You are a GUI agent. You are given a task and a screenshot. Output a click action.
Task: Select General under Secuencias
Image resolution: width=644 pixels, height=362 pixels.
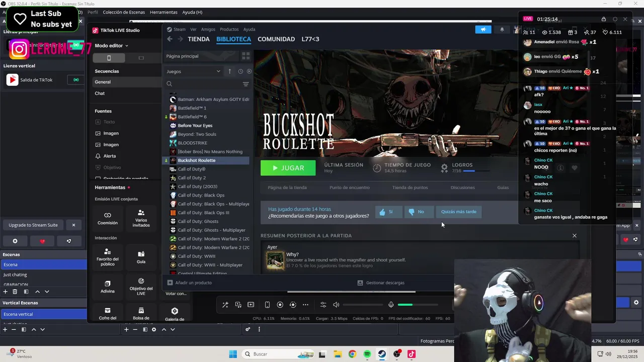point(126,82)
